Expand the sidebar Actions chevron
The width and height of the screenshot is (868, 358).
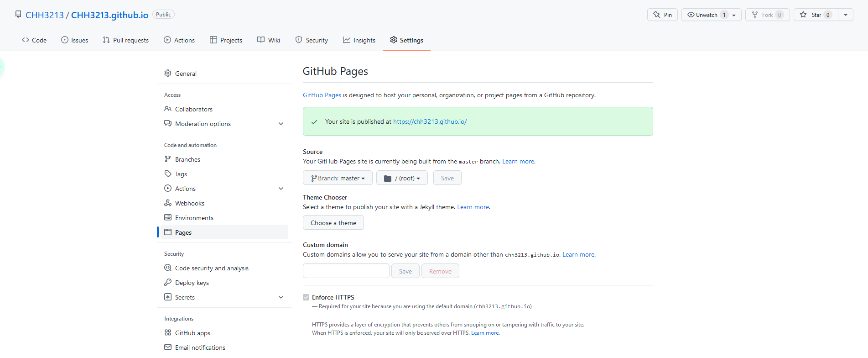point(281,189)
